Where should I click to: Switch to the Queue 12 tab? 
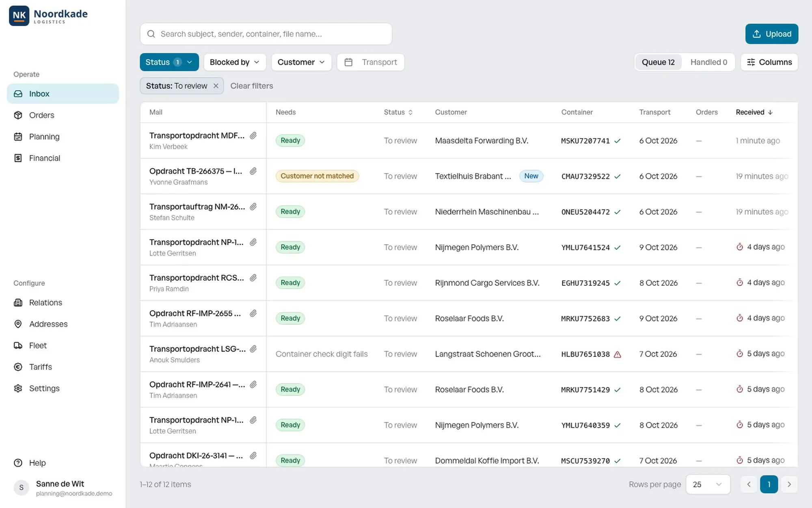pyautogui.click(x=658, y=62)
